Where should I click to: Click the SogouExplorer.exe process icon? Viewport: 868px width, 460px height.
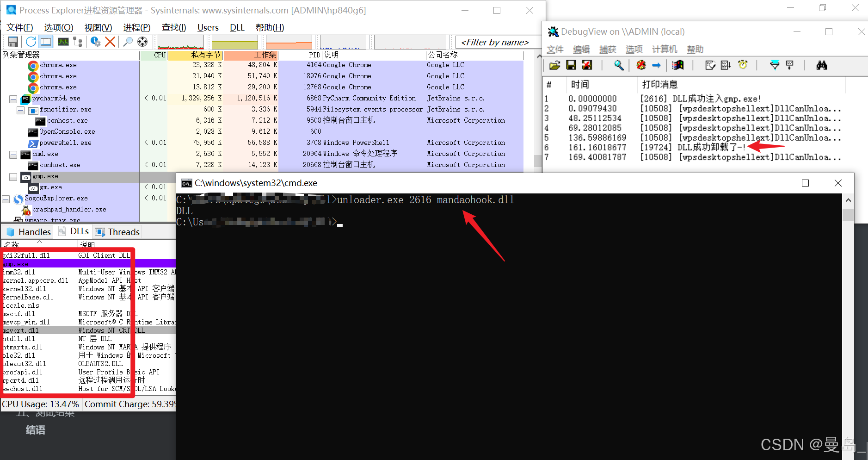[18, 199]
